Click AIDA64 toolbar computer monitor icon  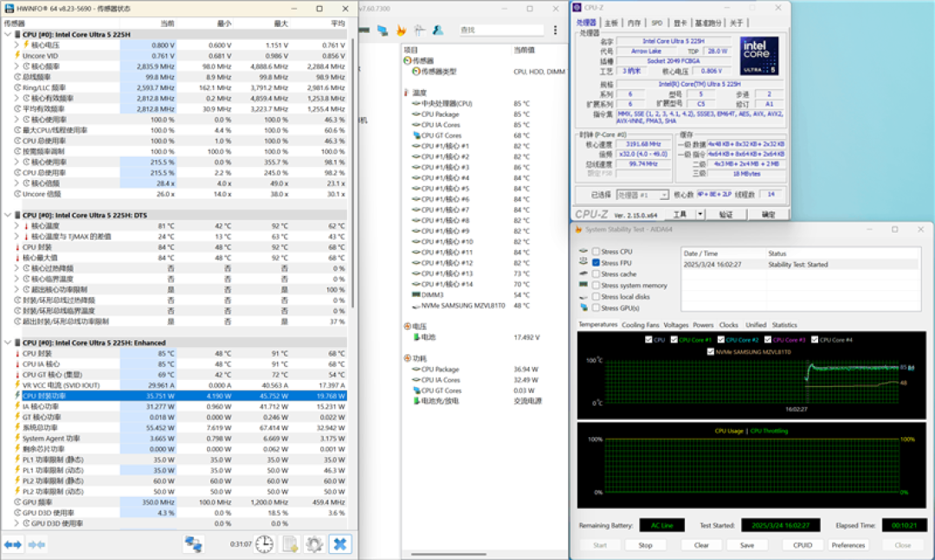coord(383,29)
